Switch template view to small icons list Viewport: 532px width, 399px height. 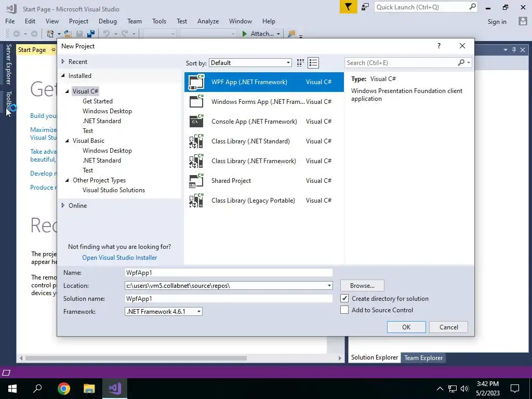313,62
